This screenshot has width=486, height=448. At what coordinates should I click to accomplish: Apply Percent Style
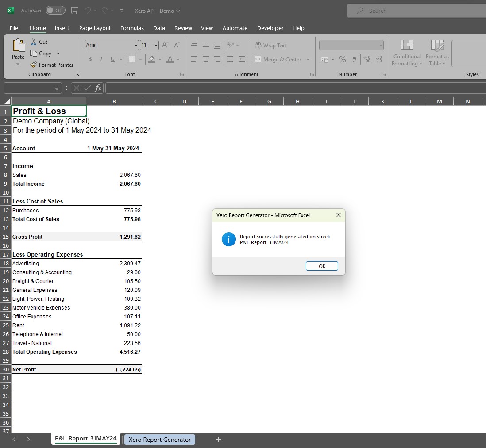[343, 59]
